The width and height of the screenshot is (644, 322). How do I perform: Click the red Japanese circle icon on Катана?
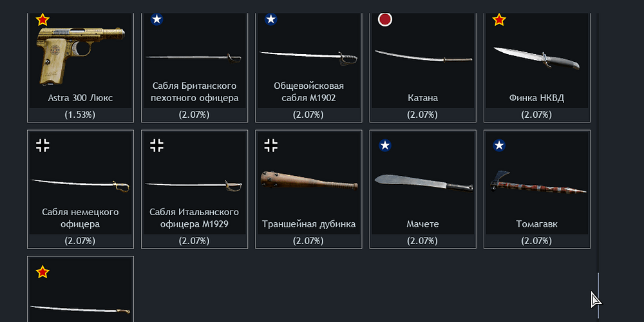[385, 19]
